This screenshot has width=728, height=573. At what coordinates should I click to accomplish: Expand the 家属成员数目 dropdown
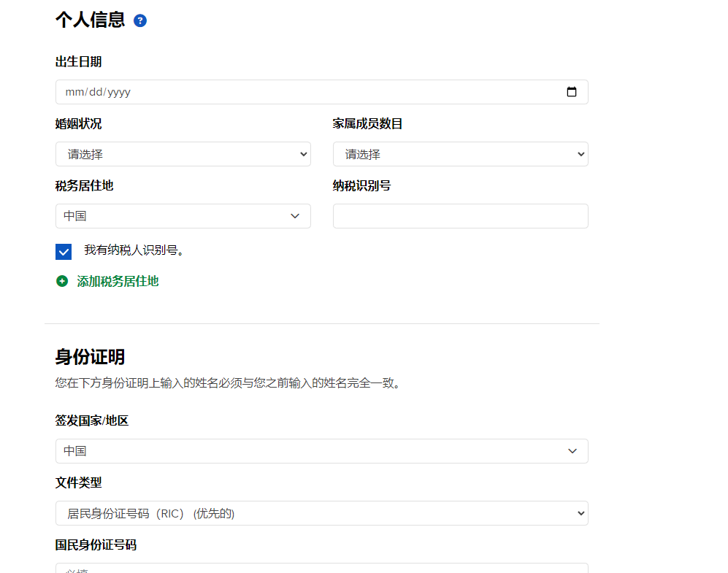[460, 154]
